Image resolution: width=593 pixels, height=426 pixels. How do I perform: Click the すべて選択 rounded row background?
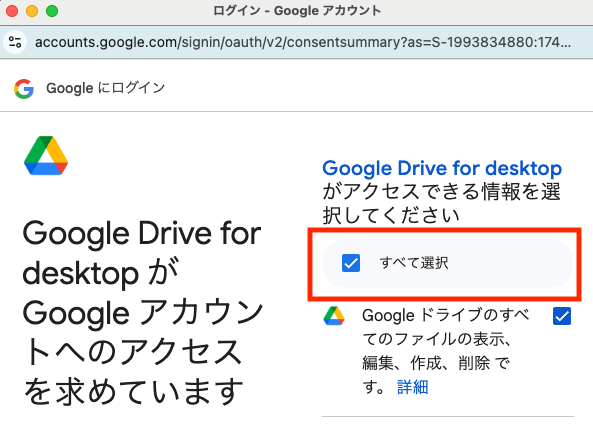pyautogui.click(x=448, y=263)
